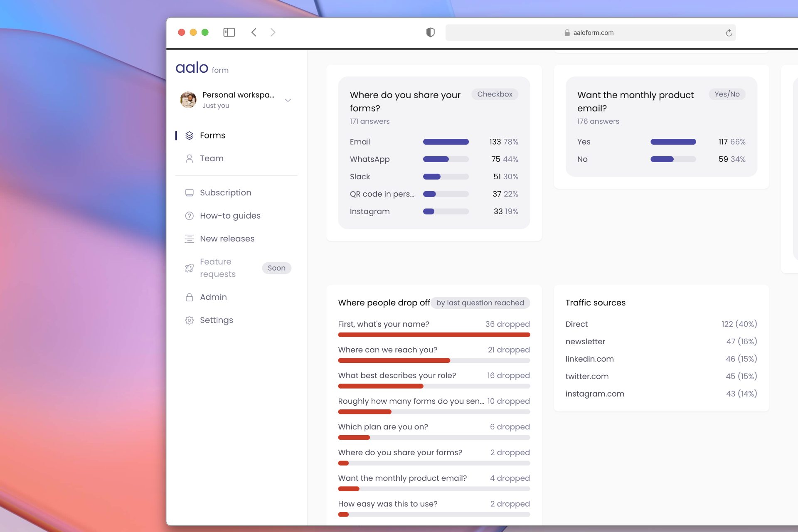Viewport: 798px width, 532px height.
Task: Click the 'by last question reached' badge
Action: (x=480, y=303)
